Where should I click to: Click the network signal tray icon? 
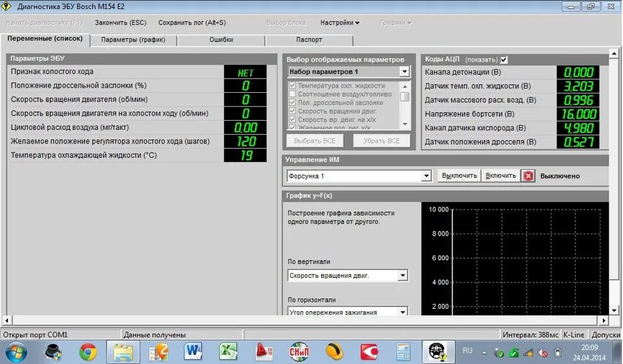point(528,352)
